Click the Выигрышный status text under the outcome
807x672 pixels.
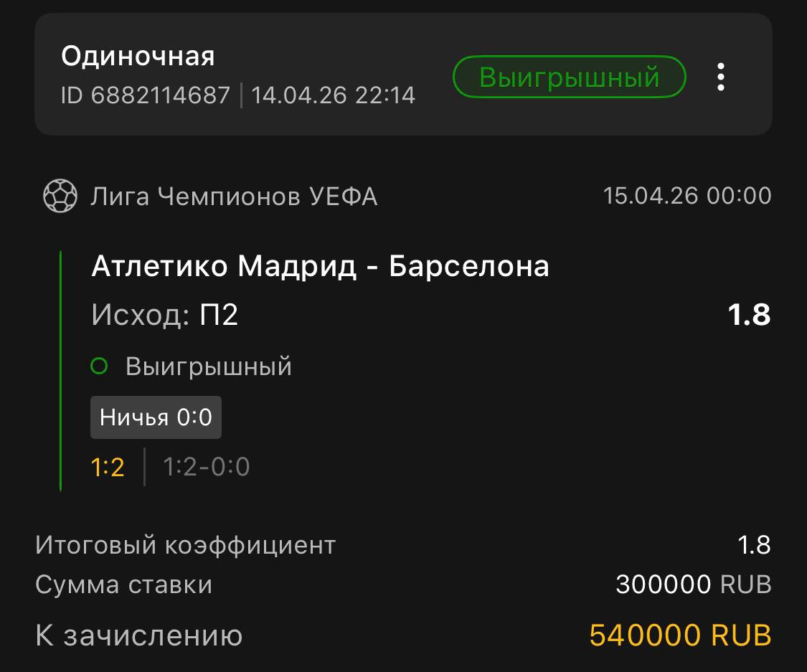[x=209, y=366]
